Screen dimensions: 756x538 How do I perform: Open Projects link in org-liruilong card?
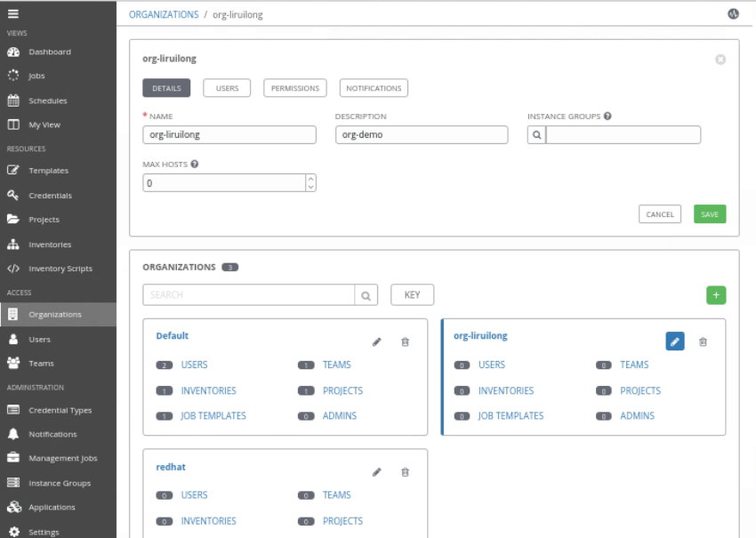tap(640, 391)
